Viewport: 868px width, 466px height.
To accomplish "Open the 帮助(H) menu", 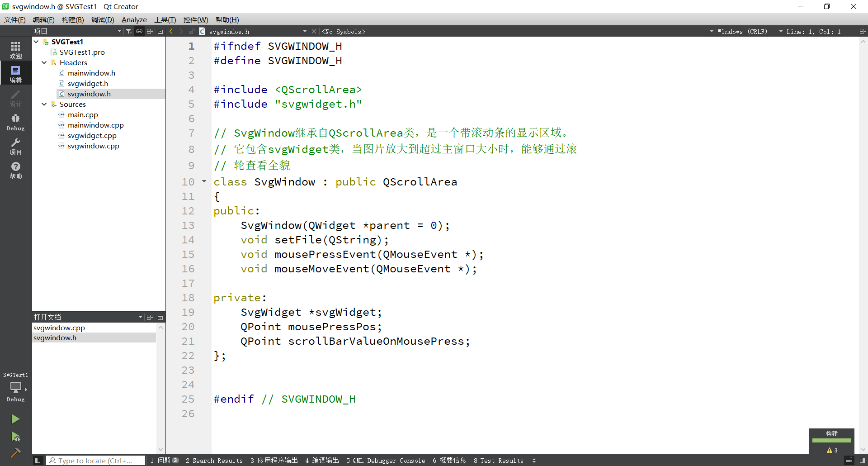I will coord(227,19).
